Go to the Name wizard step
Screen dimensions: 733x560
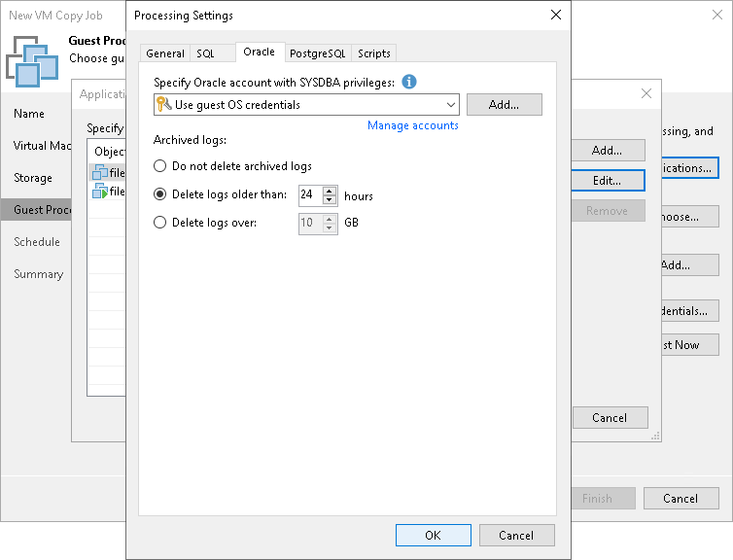[29, 114]
